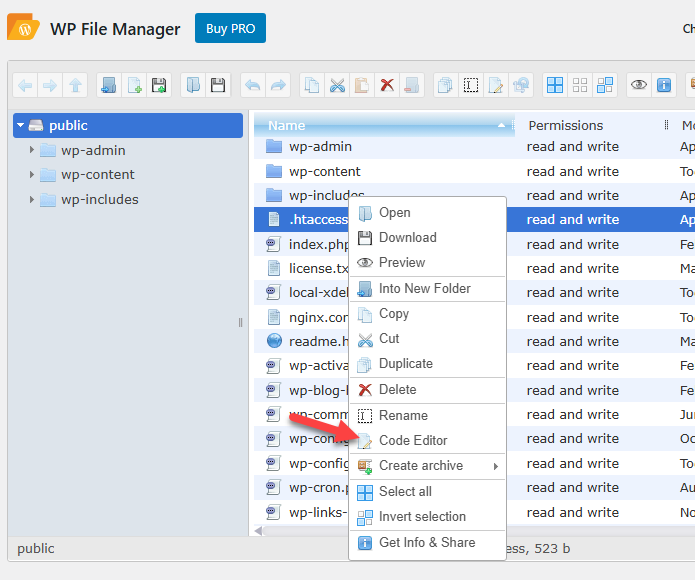The image size is (695, 580).
Task: Click the Select all toolbar icon
Action: coord(555,85)
